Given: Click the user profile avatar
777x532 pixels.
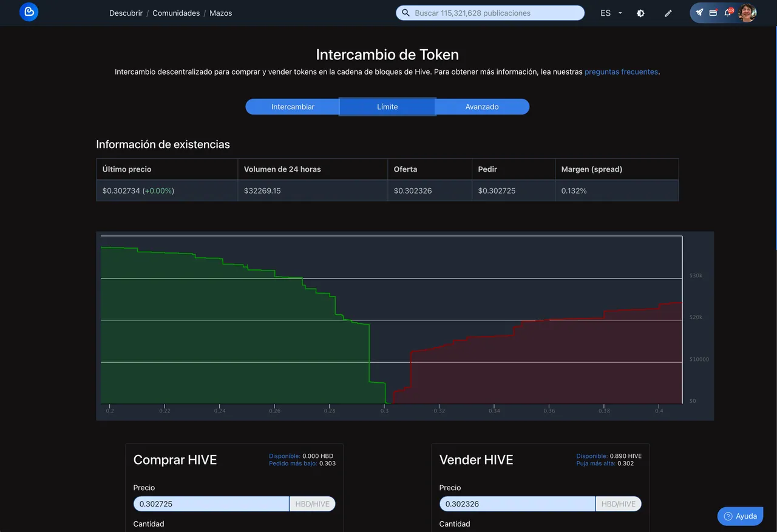Looking at the screenshot, I should pos(747,13).
